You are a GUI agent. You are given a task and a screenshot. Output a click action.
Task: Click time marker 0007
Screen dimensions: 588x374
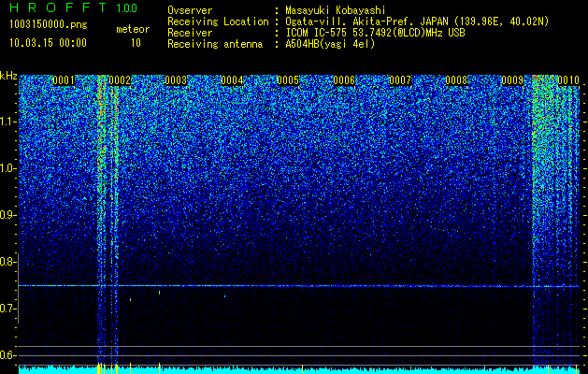point(400,80)
